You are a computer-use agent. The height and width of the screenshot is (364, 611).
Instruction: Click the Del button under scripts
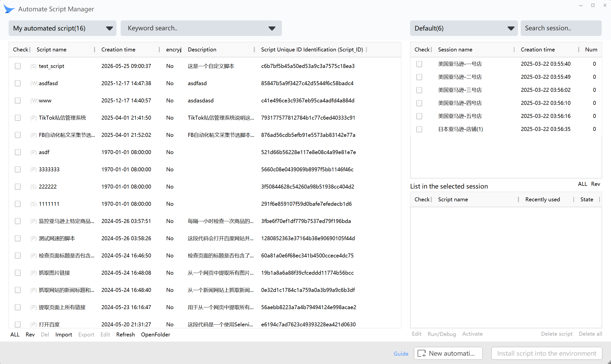click(x=45, y=334)
